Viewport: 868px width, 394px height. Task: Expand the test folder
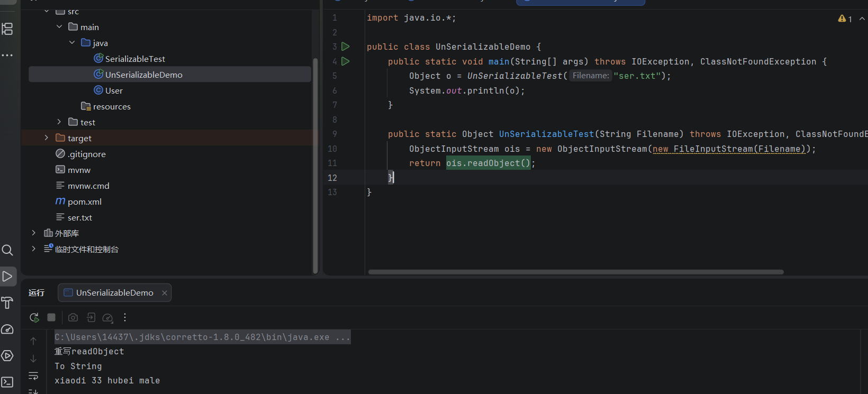[59, 122]
